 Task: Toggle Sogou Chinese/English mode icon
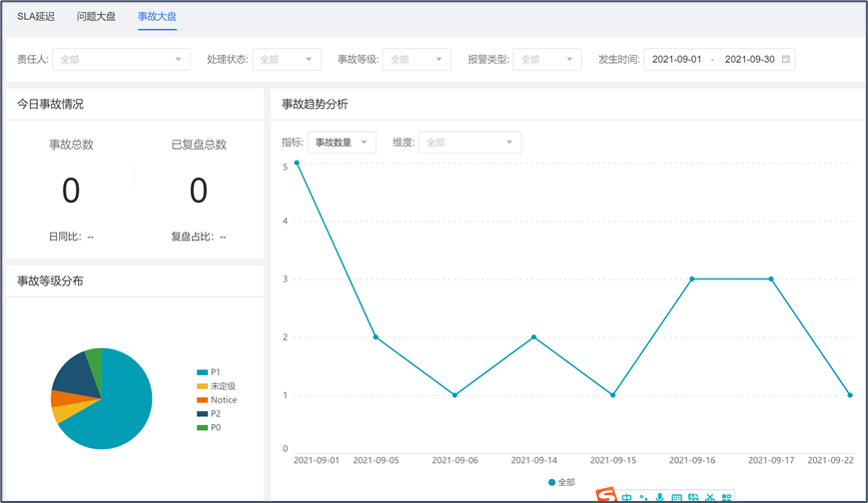click(x=626, y=497)
